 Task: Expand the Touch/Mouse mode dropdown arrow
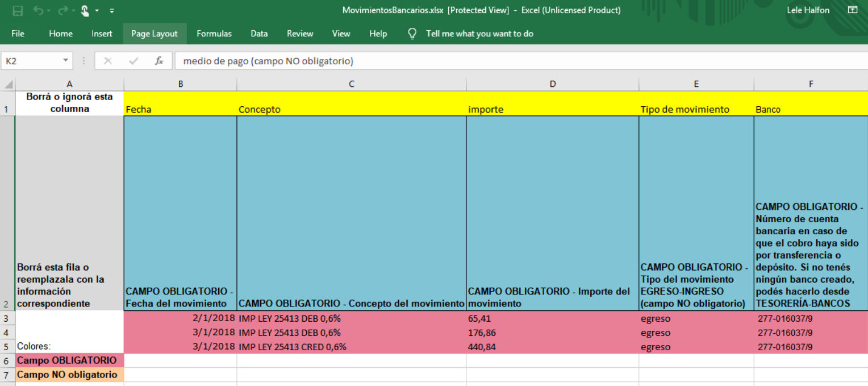pyautogui.click(x=97, y=11)
